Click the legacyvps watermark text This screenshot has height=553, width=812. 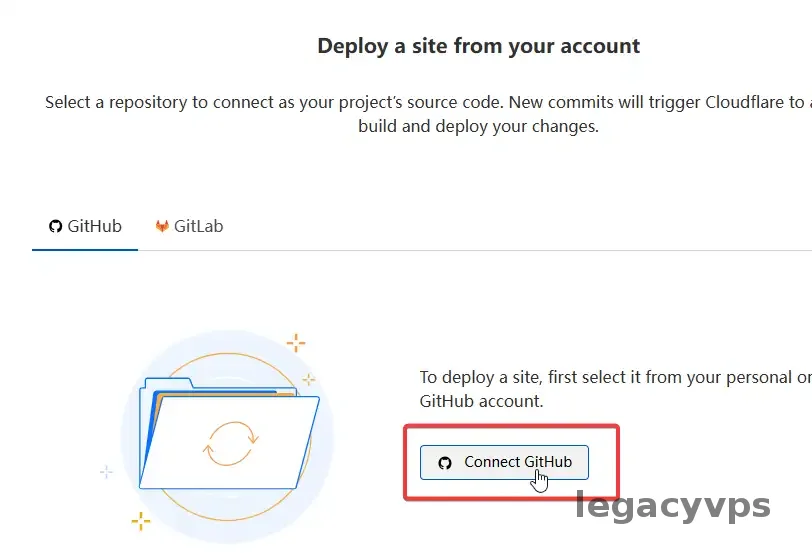(x=672, y=506)
